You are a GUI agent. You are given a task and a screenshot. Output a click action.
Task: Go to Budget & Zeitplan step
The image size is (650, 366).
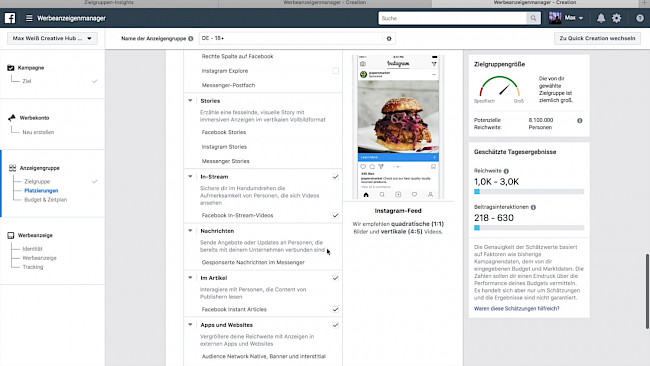tap(46, 200)
